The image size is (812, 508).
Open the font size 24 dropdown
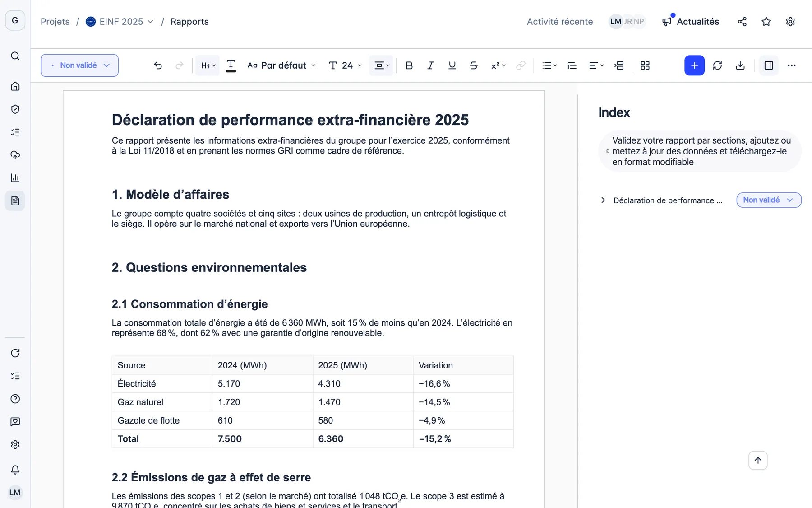pyautogui.click(x=345, y=65)
